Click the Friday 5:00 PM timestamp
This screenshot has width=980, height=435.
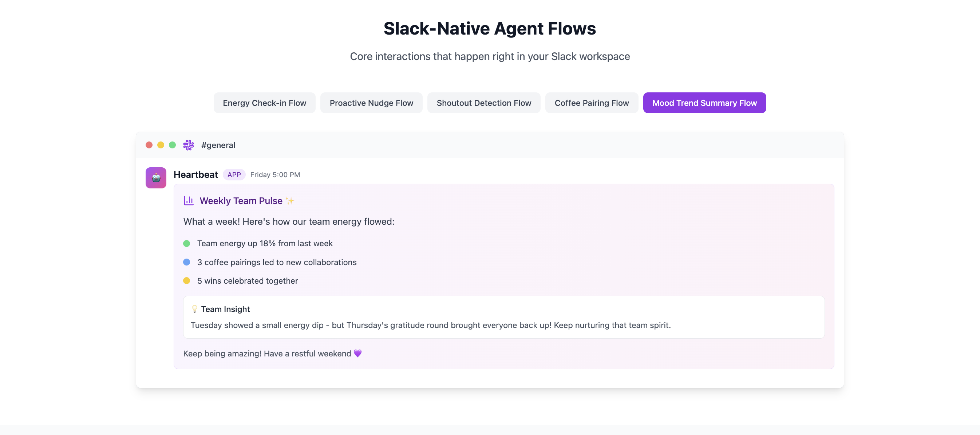(275, 175)
